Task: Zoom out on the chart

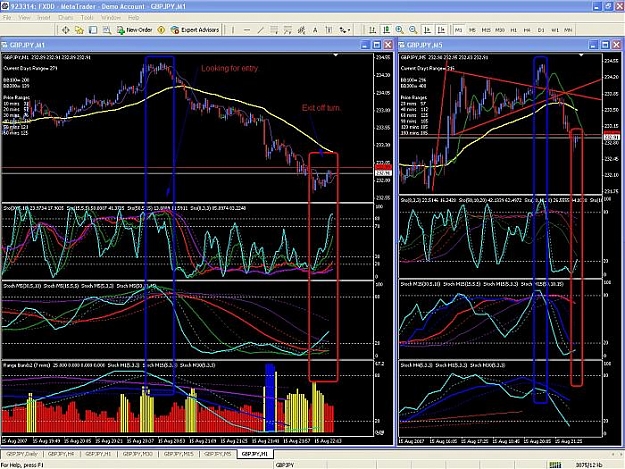Action: click(x=413, y=30)
